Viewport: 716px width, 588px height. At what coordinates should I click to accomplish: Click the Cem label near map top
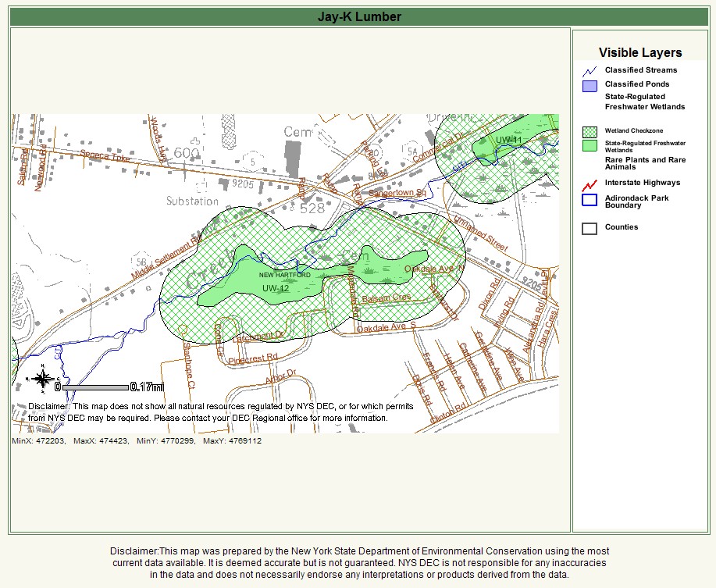pos(297,132)
